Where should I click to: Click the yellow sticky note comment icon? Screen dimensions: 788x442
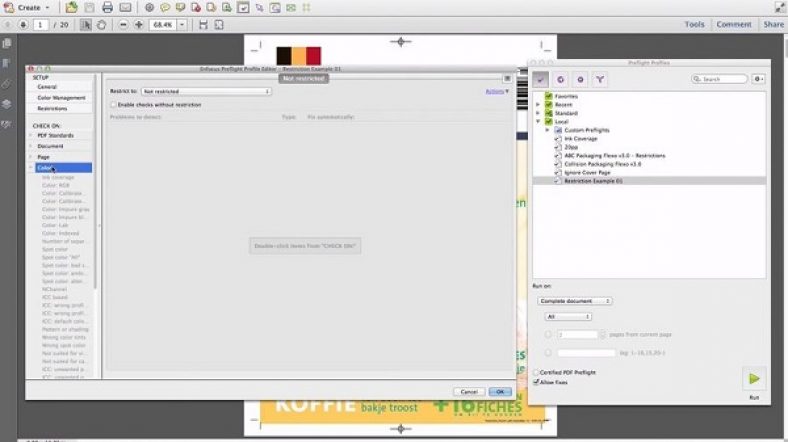click(x=165, y=8)
